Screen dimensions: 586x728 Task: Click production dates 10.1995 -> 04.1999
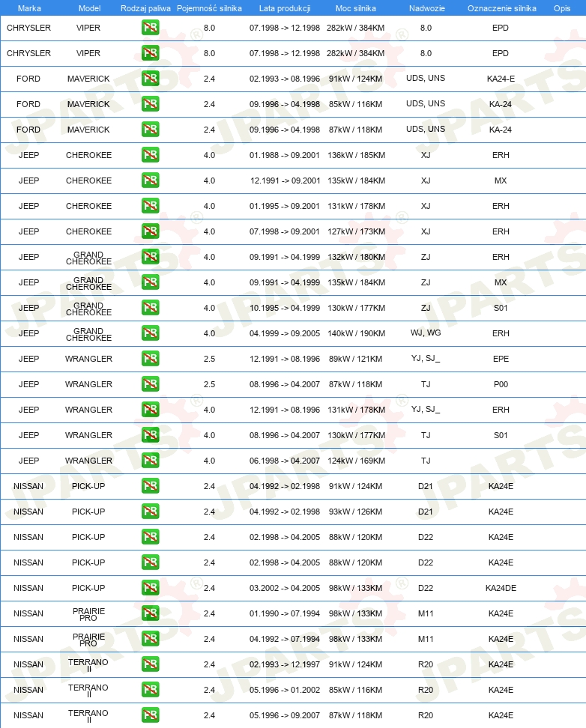click(x=285, y=308)
